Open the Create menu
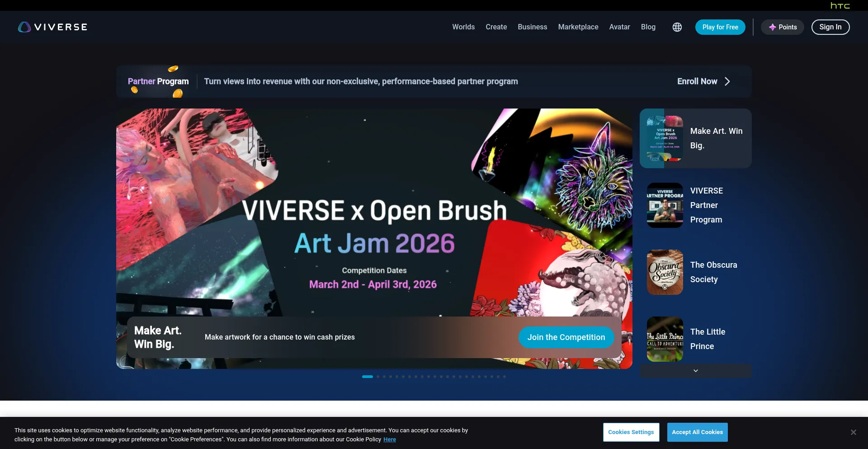This screenshot has height=449, width=868. tap(496, 27)
